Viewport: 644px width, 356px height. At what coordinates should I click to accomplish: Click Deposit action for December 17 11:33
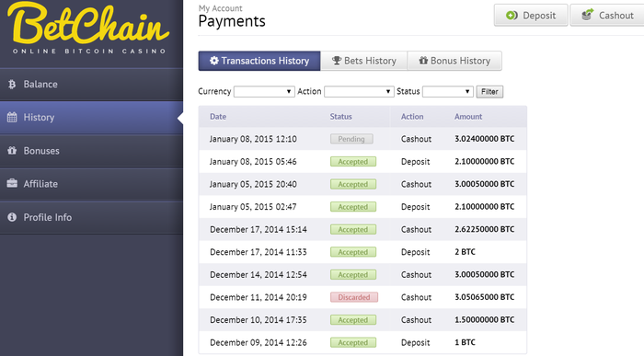click(415, 252)
